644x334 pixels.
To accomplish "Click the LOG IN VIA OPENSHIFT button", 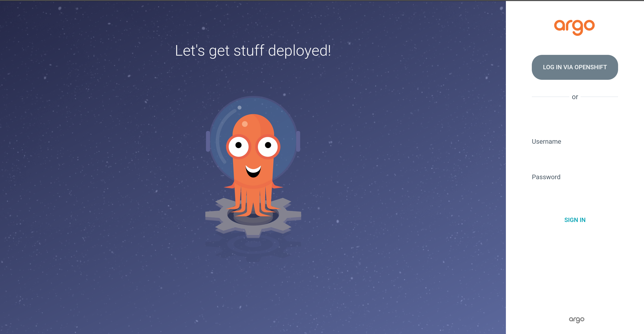I will 575,67.
